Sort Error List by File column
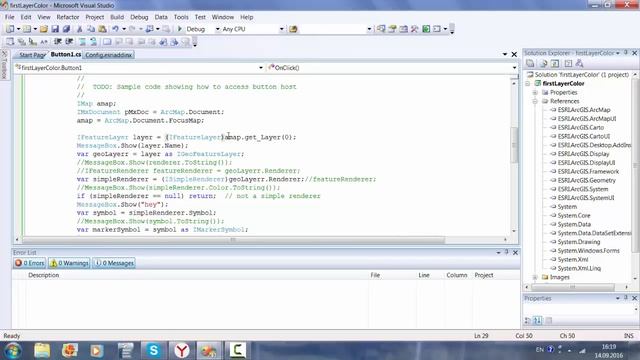 tap(376, 275)
